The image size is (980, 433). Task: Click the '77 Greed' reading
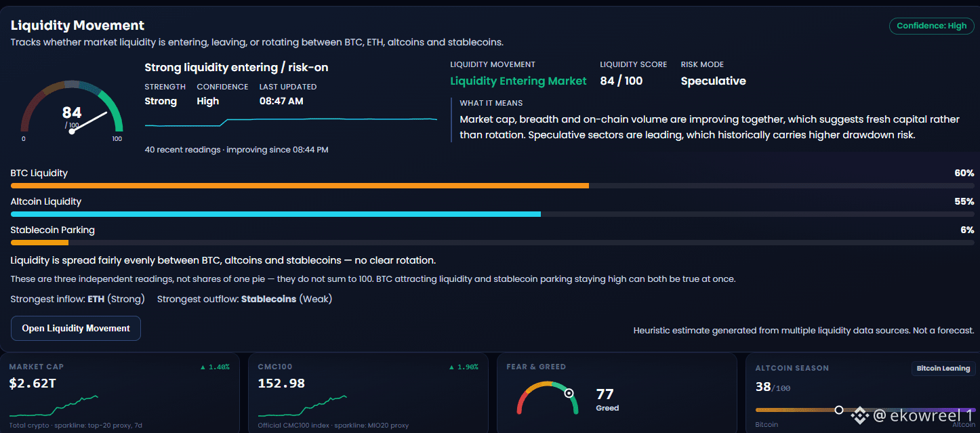607,399
